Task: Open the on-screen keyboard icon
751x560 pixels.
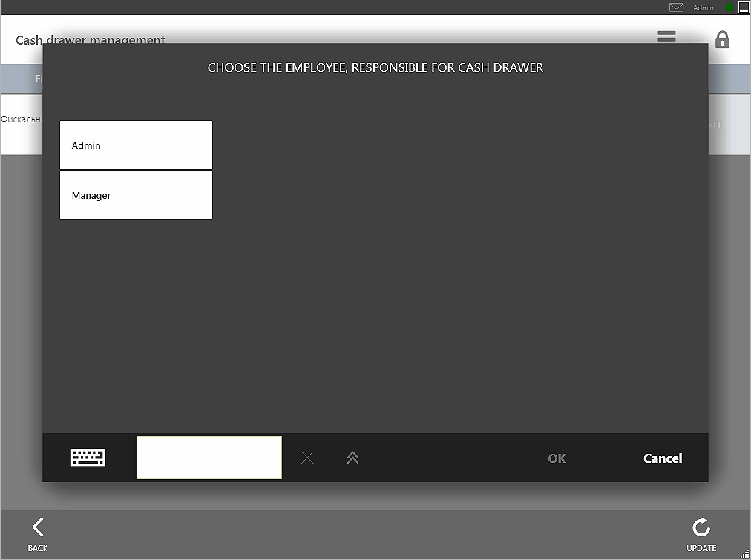Action: click(x=88, y=458)
